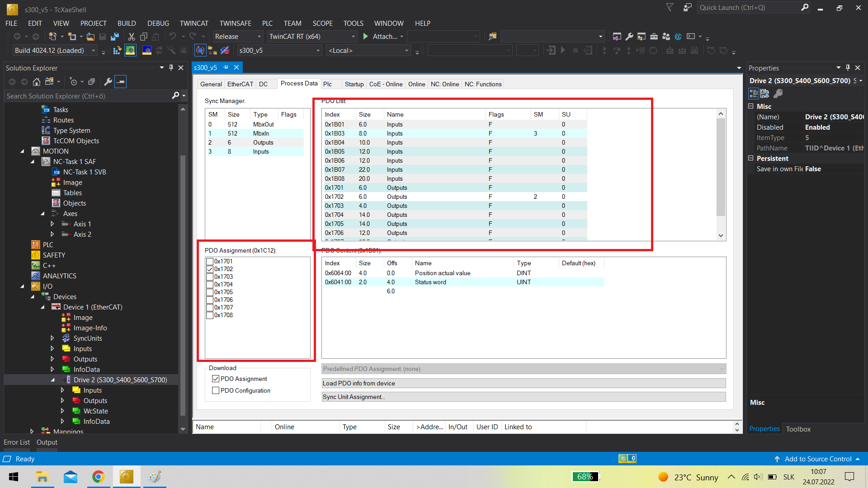868x488 pixels.
Task: Switch to the Toolbox tab
Action: click(x=798, y=429)
